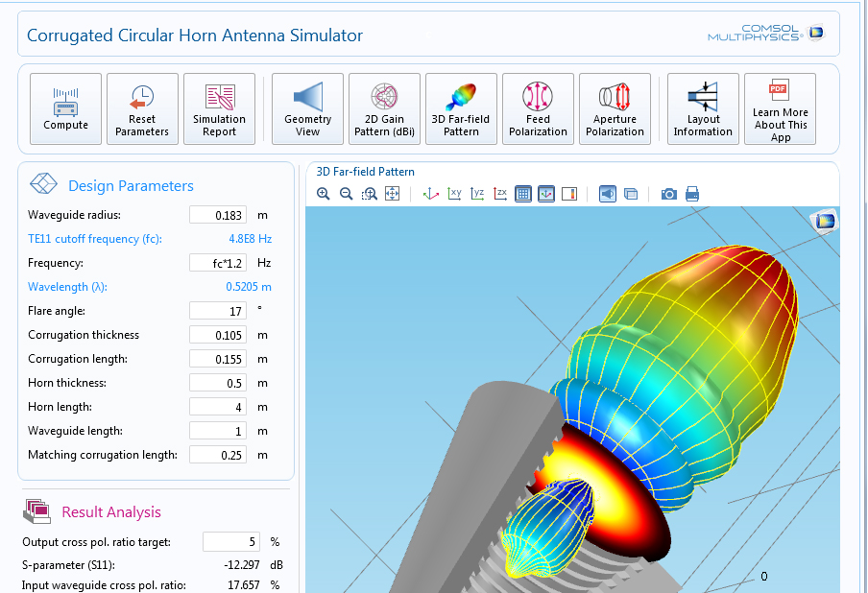868x593 pixels.
Task: Show the Aperture Polarization plot
Action: [615, 107]
